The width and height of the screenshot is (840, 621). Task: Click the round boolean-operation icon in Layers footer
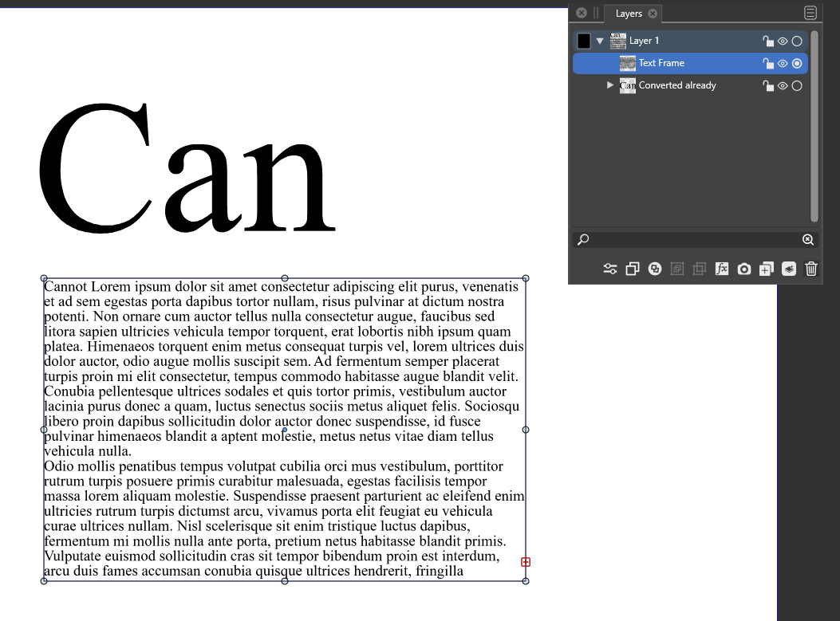[655, 269]
